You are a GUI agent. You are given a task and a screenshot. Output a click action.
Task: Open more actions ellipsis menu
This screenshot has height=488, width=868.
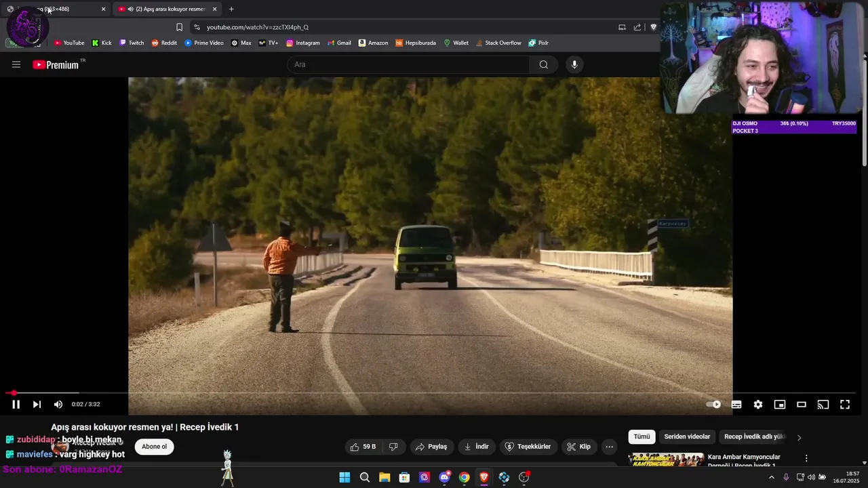pos(609,447)
